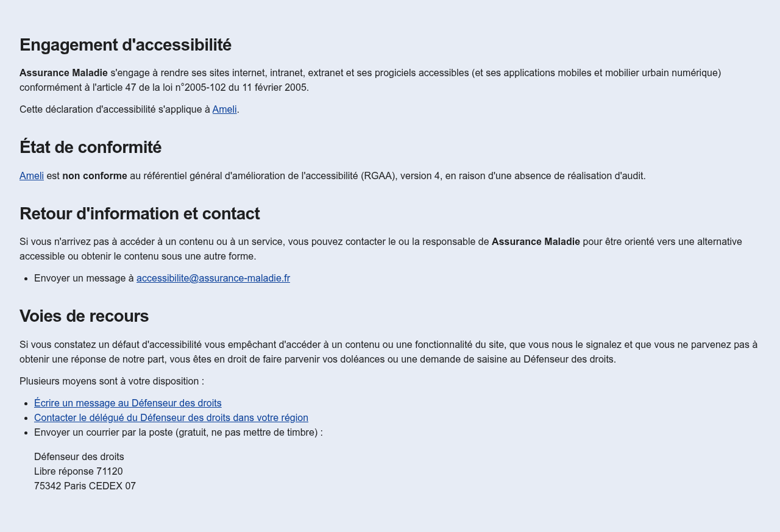The height and width of the screenshot is (532, 780).
Task: Click the accessibilite@assurance-maladie.fr email link
Action: [213, 278]
